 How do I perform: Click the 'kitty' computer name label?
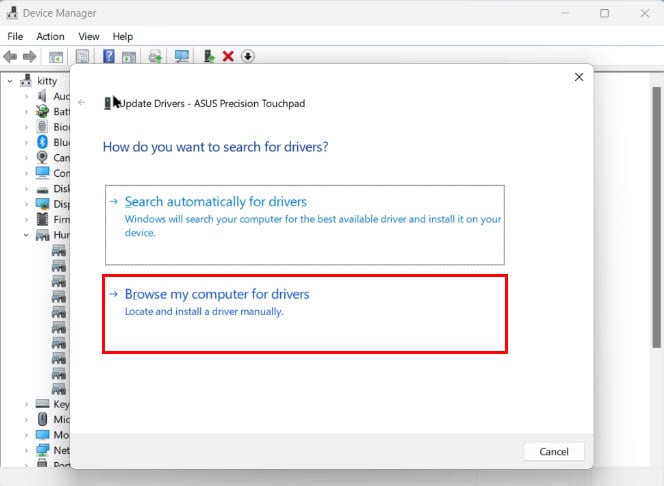coord(47,81)
